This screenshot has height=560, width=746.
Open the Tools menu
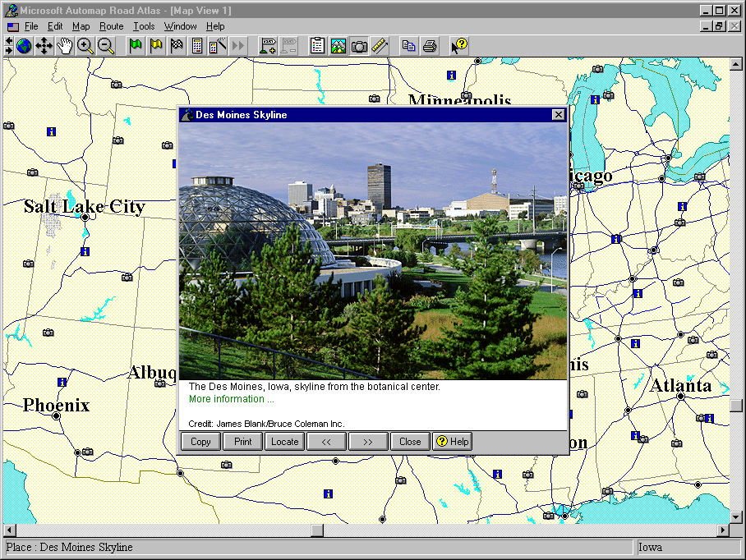(x=144, y=26)
